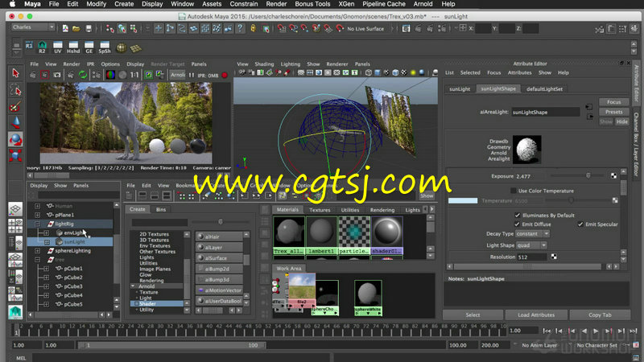This screenshot has height=362, width=644.
Task: Switch to the sunLight tab
Action: click(460, 88)
